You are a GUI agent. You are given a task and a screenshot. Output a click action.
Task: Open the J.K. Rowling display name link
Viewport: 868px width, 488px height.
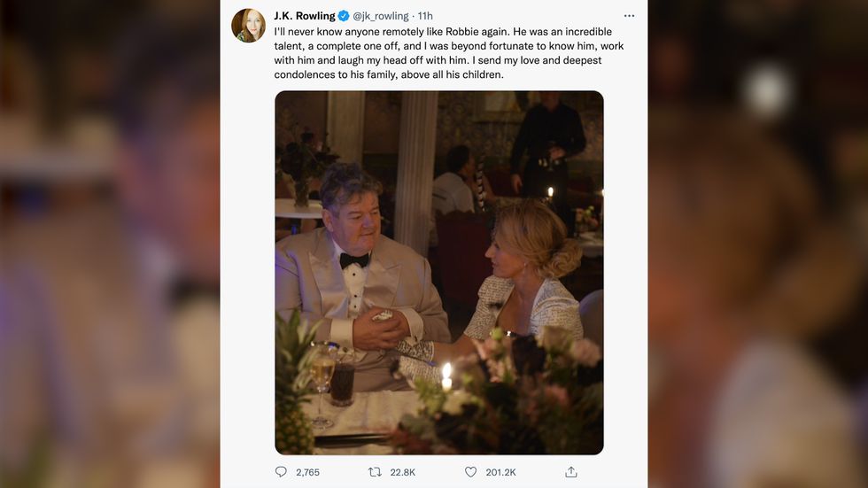tap(305, 16)
